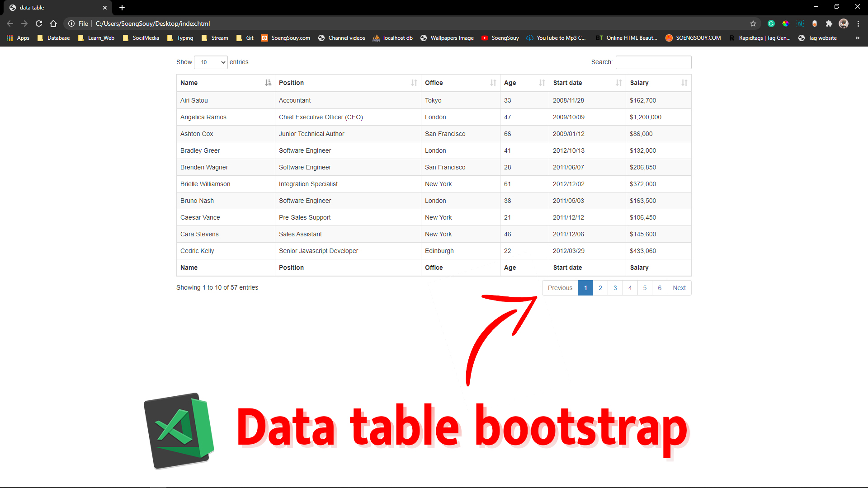Screen dimensions: 868x488
Task: Click the puzzle-piece Extensions icon
Action: pyautogui.click(x=830, y=23)
